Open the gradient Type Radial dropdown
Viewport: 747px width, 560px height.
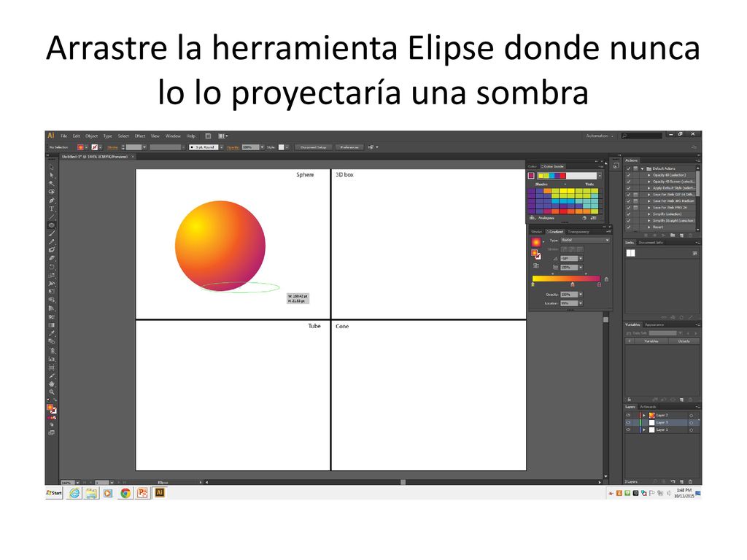(585, 240)
